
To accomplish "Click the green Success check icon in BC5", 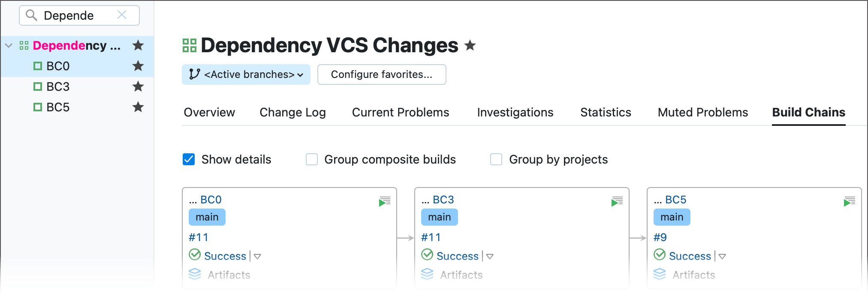I will pyautogui.click(x=660, y=255).
